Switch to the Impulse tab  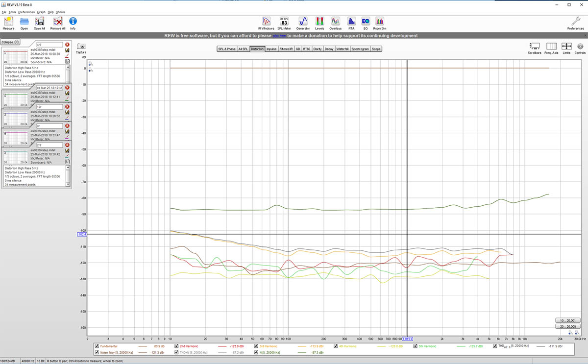(271, 49)
